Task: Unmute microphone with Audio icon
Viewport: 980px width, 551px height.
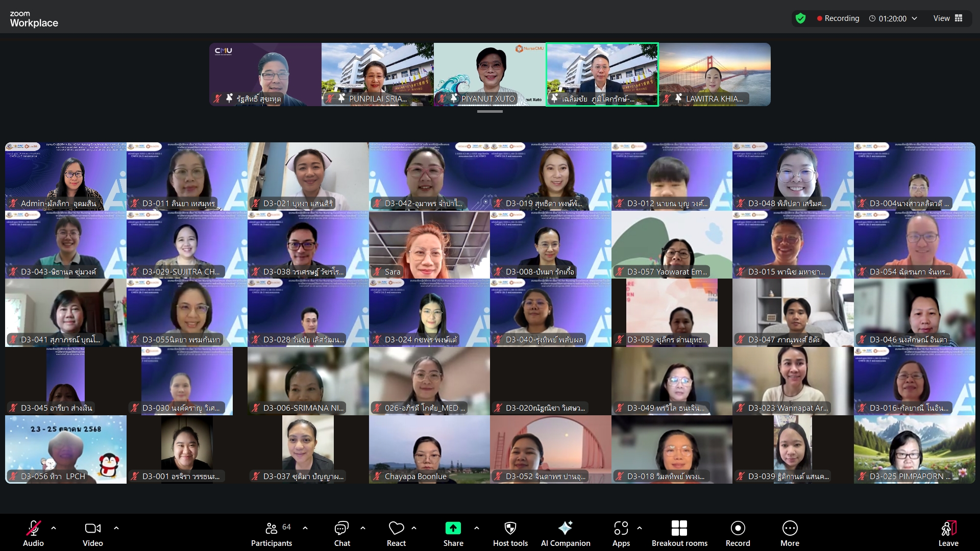Action: click(33, 529)
